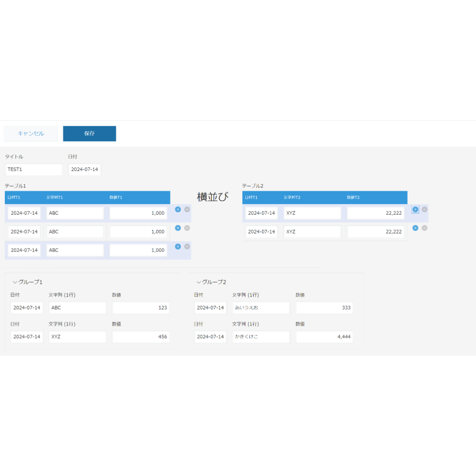Remove third row of Table1
The height and width of the screenshot is (476, 476).
click(x=187, y=246)
